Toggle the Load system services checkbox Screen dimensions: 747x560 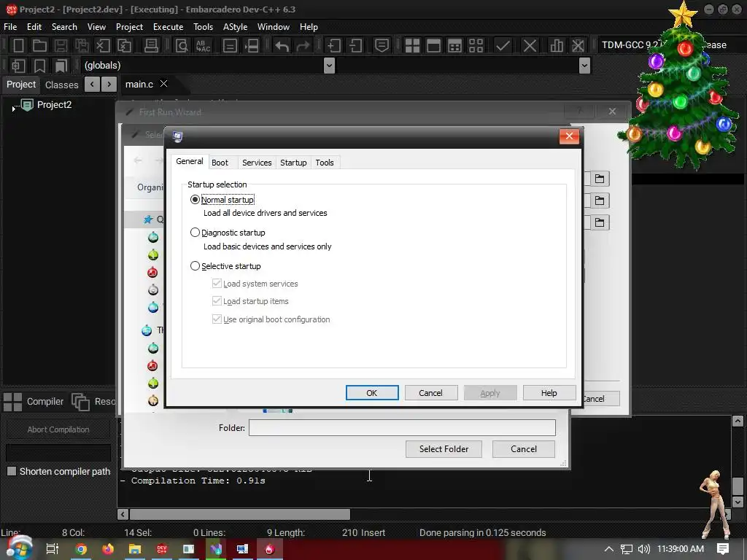click(217, 284)
